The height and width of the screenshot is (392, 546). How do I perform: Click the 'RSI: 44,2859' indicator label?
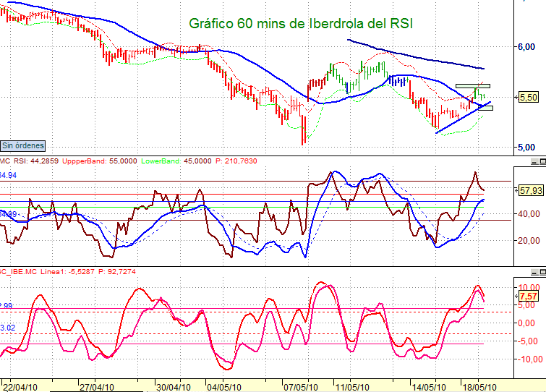(36, 161)
